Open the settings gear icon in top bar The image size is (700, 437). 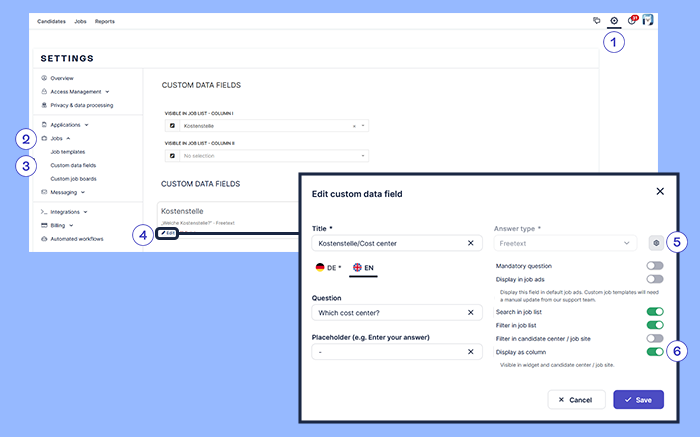[x=614, y=21]
